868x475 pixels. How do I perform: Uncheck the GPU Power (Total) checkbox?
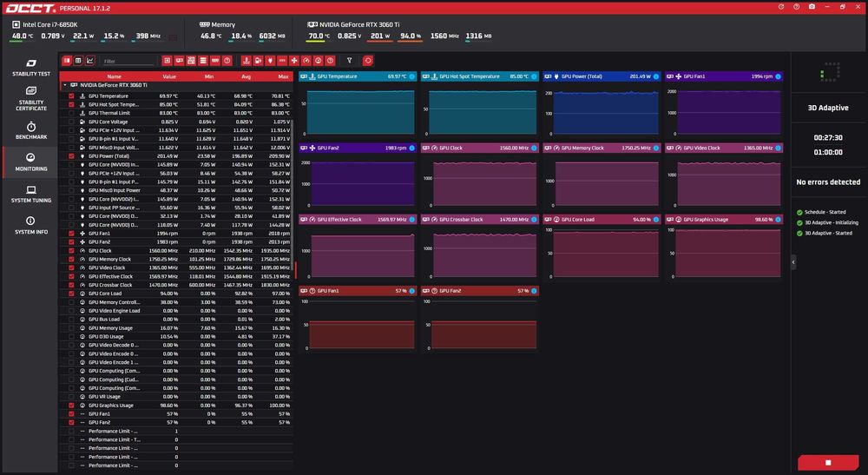pos(71,156)
